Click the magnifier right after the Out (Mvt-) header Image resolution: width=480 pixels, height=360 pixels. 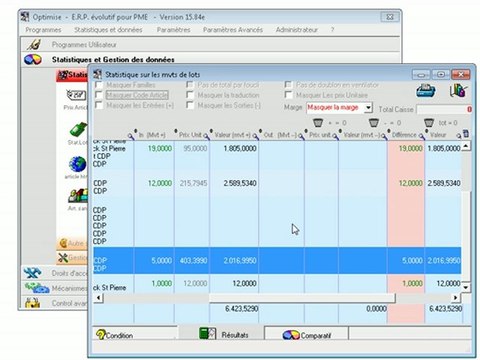301,136
